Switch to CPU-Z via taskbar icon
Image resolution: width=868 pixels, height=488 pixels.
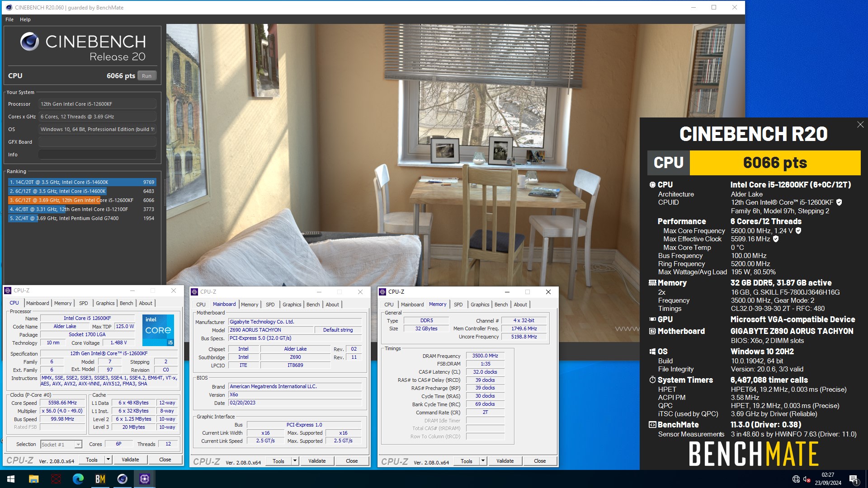pyautogui.click(x=145, y=479)
